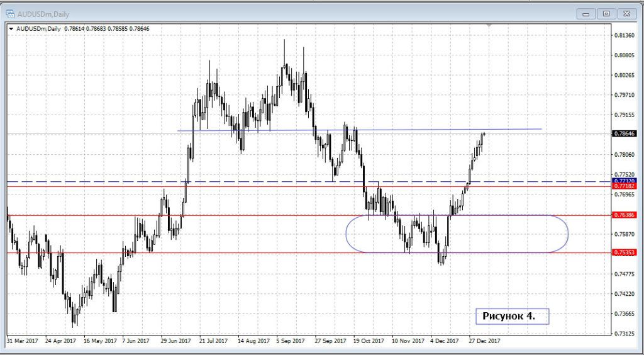Screen dimensions: 644x355
Task: Click the "Рисунок 4." text label
Action: 509,315
